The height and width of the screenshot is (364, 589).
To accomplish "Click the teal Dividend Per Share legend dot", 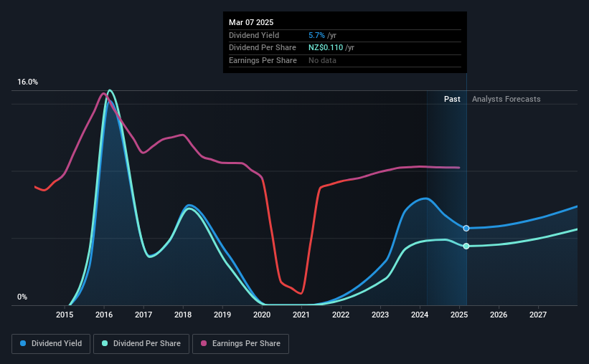I will (x=105, y=343).
